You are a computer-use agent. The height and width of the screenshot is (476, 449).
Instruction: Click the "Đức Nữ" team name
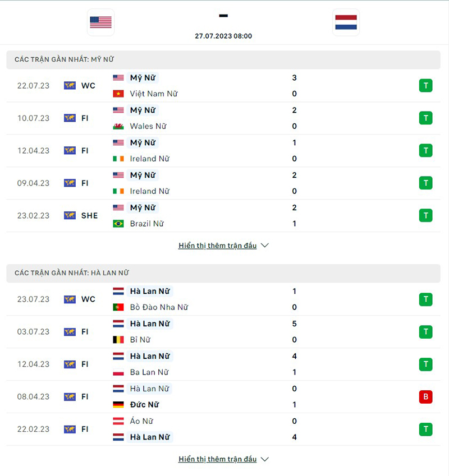click(144, 405)
